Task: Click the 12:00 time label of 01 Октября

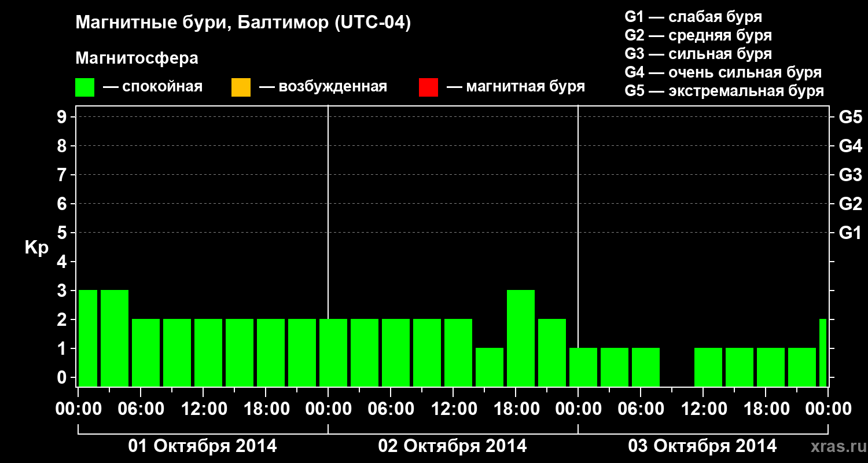Action: pos(204,409)
